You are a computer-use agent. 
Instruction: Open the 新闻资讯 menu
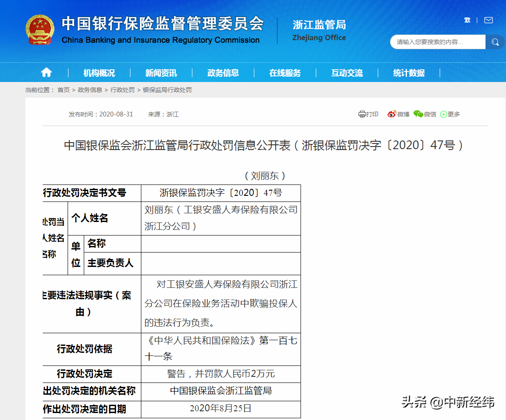click(161, 73)
